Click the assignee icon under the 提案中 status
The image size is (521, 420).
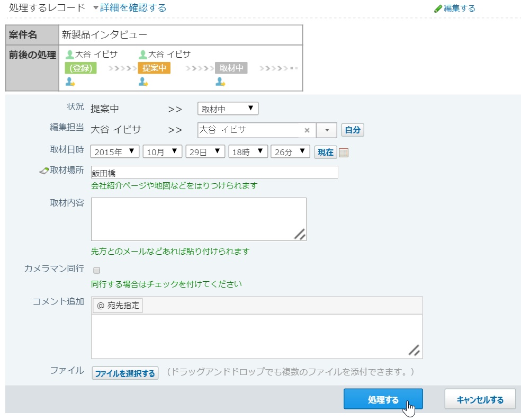tap(143, 82)
